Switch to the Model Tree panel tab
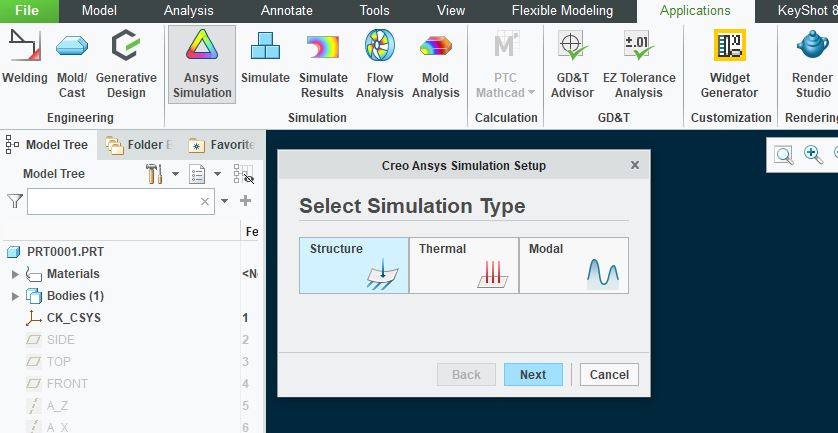Viewport: 838px width, 433px height. (48, 145)
